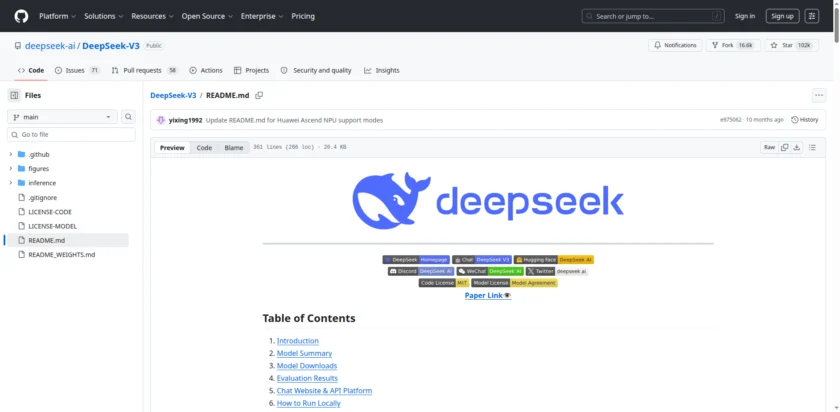
Task: Toggle the Files side panel icon
Action: point(14,95)
